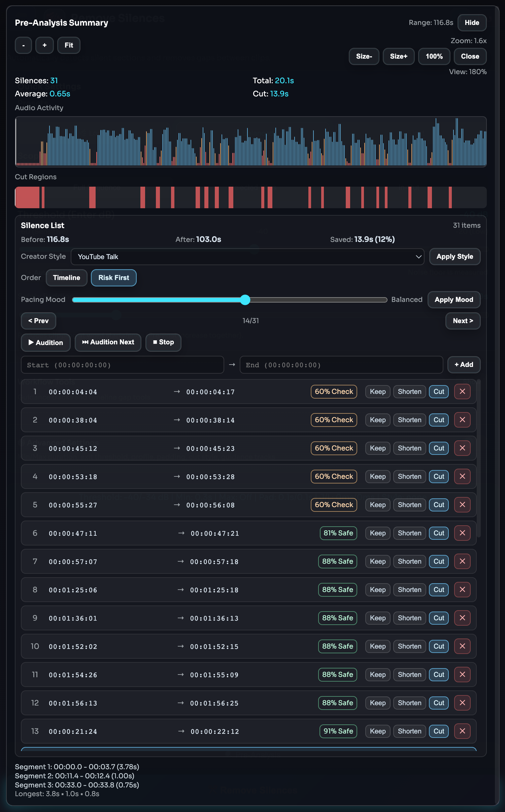
Task: Switch order to Timeline
Action: [67, 278]
